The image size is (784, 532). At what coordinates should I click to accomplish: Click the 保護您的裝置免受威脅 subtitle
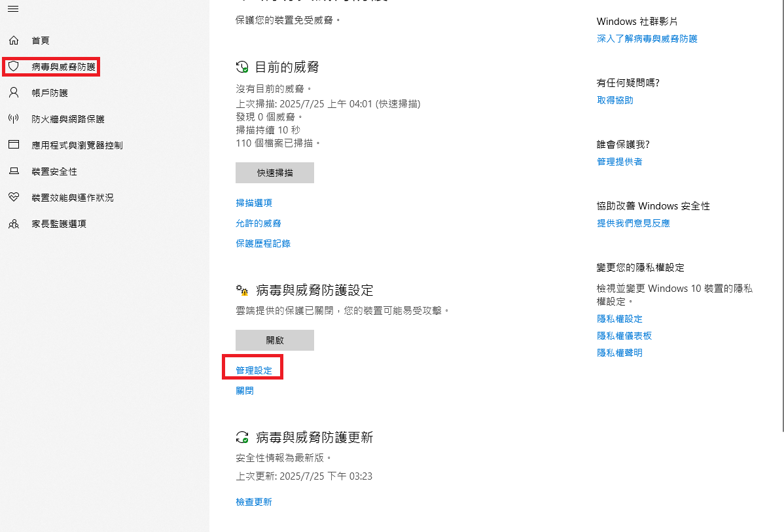288,20
